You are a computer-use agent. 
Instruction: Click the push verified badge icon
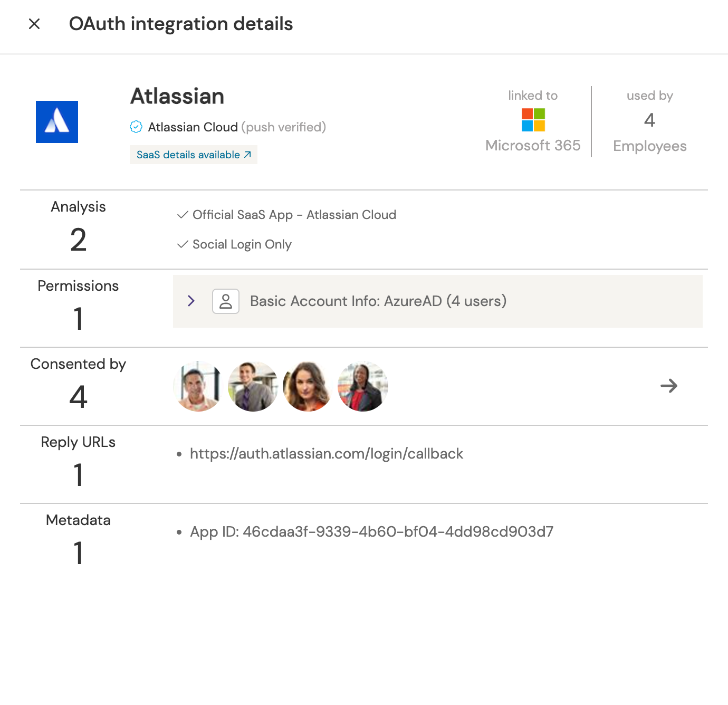click(136, 127)
